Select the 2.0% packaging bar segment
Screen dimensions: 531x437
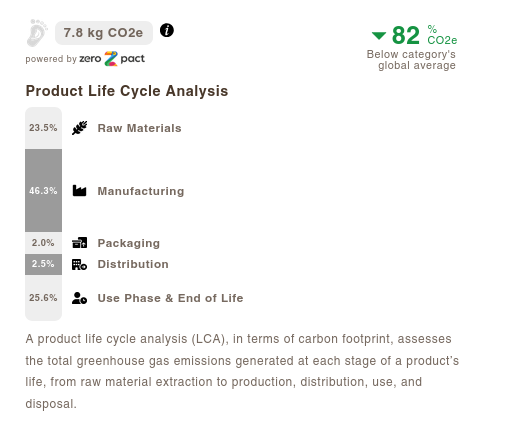[43, 243]
